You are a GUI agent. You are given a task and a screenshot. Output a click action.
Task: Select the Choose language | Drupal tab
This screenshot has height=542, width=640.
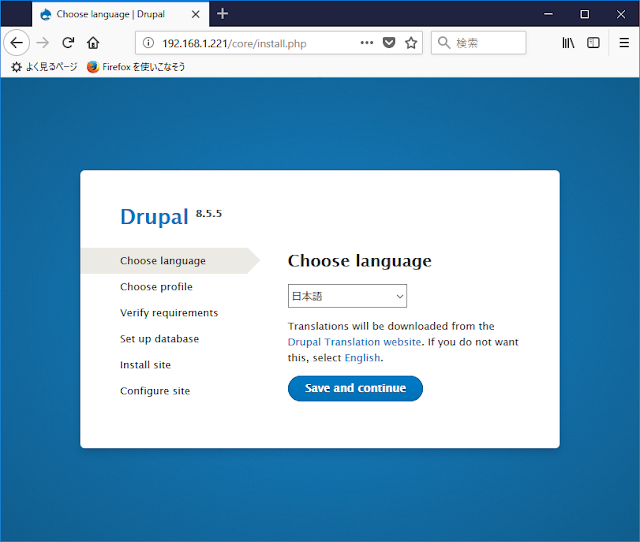tap(120, 14)
